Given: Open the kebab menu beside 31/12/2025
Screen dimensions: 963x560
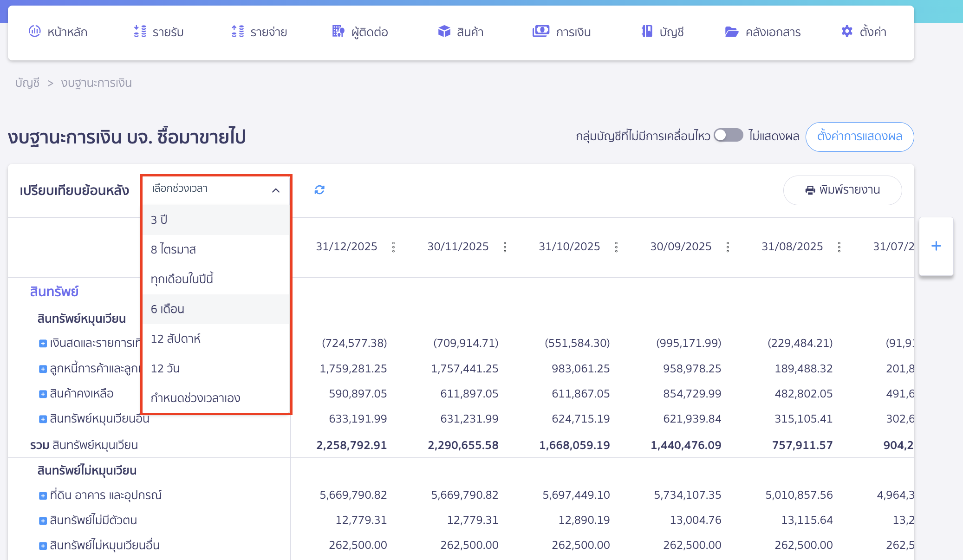Looking at the screenshot, I should point(394,247).
